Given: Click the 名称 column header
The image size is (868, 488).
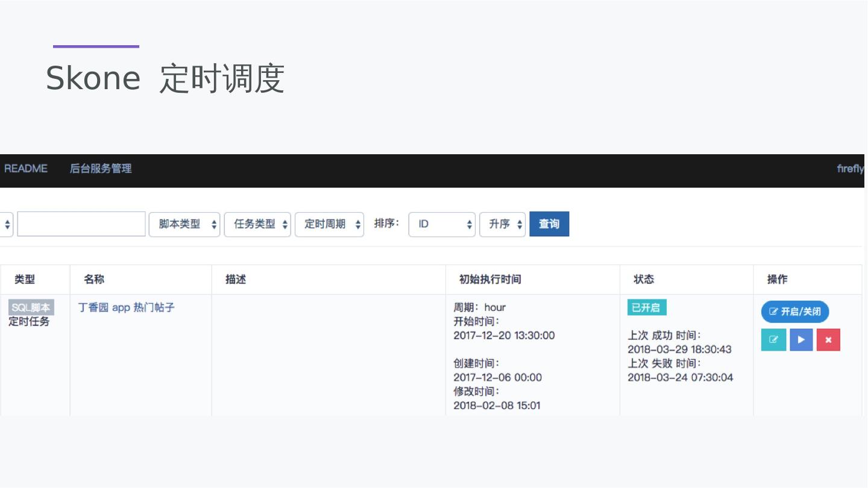Looking at the screenshot, I should (x=94, y=280).
